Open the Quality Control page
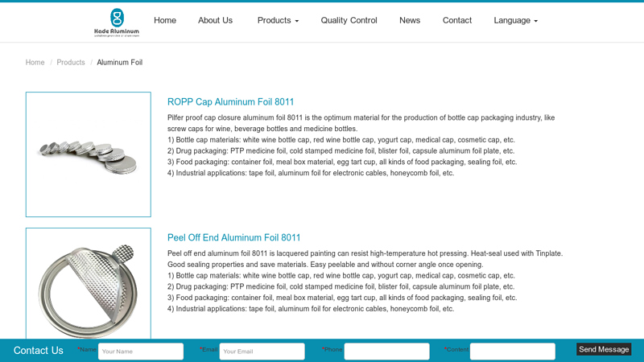 coord(349,20)
